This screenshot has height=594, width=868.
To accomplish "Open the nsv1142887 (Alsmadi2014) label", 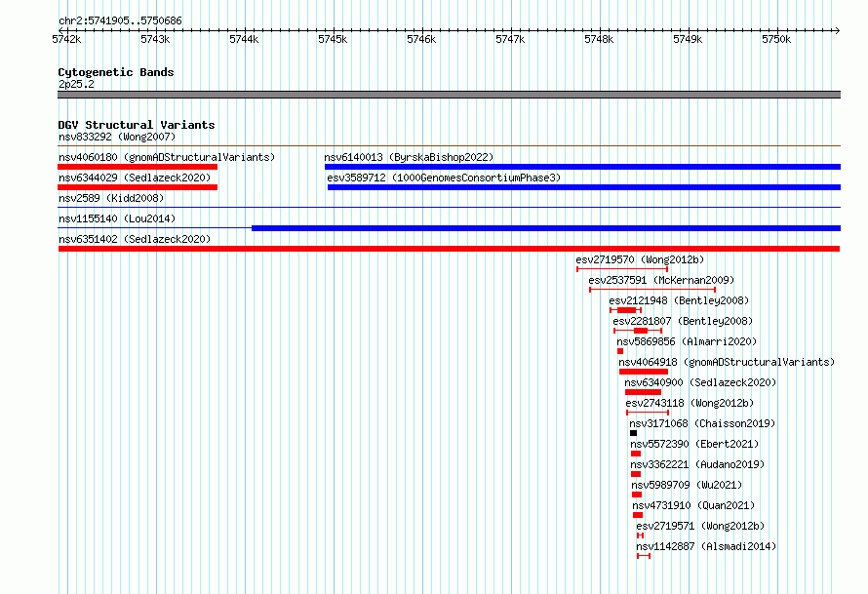I will point(706,546).
